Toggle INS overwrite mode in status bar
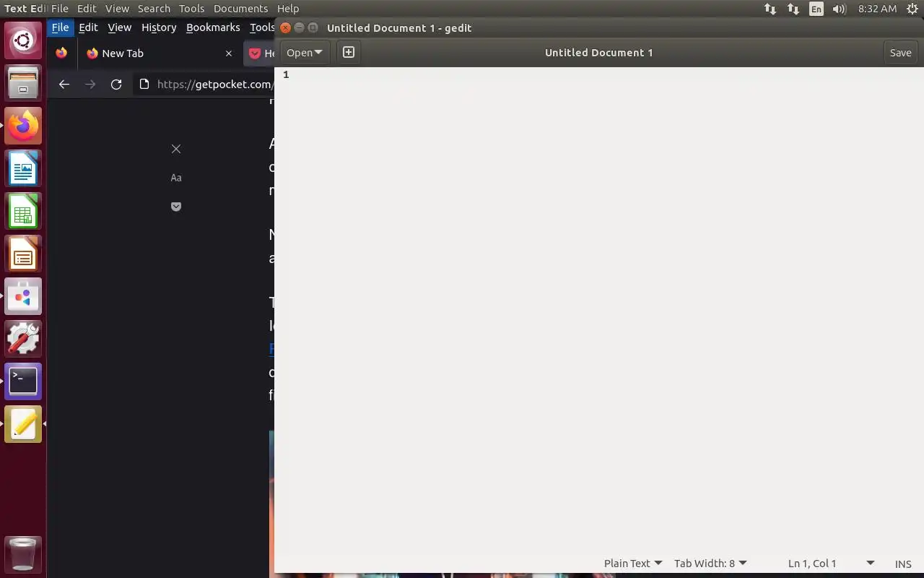This screenshot has height=578, width=924. coord(903,564)
